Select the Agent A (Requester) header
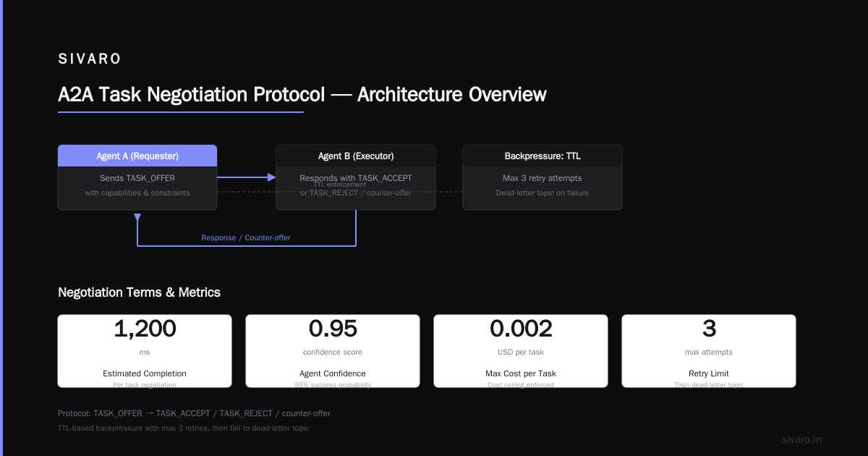Screen dimensions: 868x456 (137, 156)
